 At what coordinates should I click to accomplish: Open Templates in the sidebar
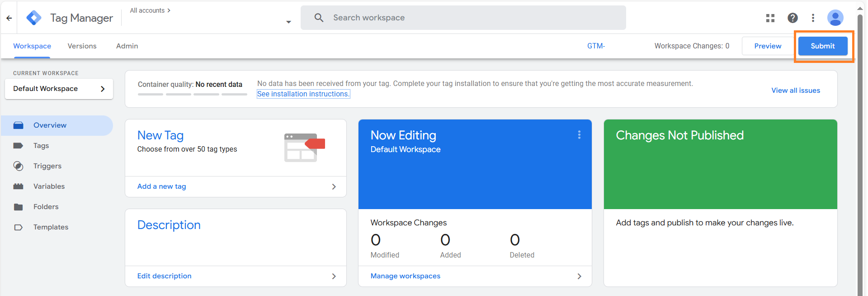click(51, 227)
